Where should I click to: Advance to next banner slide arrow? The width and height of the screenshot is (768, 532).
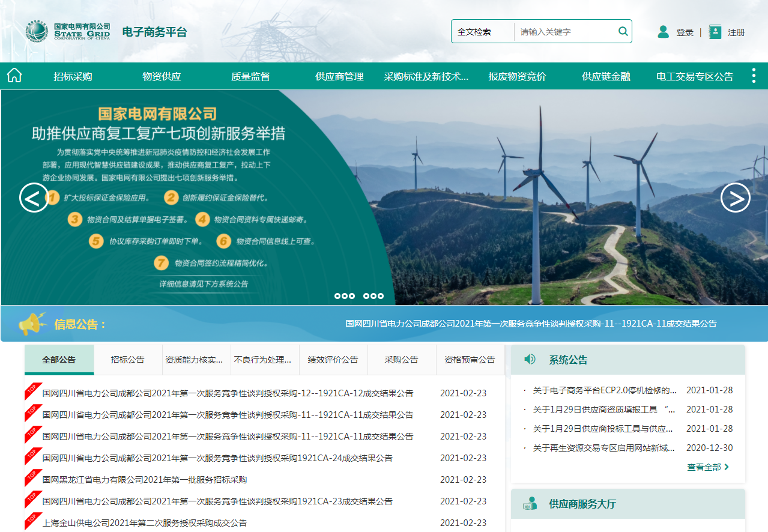pos(735,198)
